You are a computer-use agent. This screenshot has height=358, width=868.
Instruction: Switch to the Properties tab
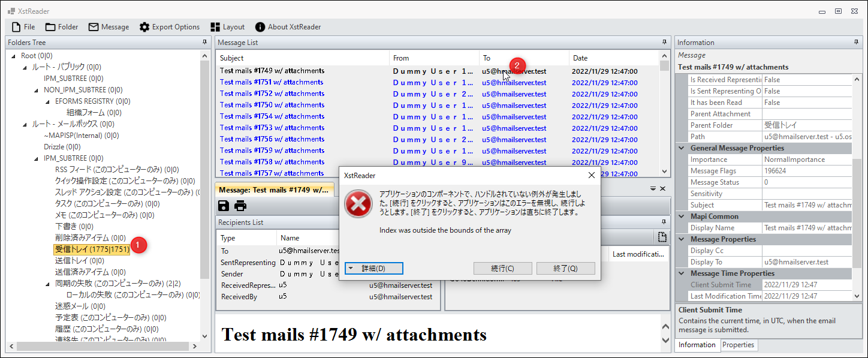738,345
